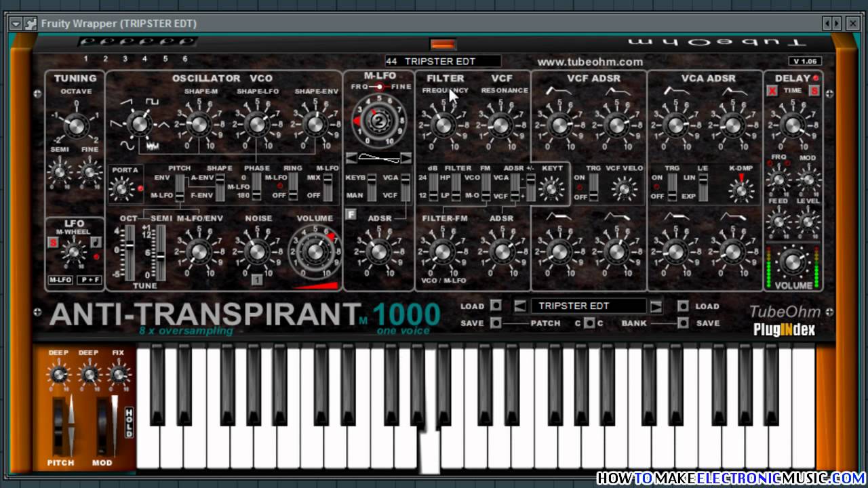868x488 pixels.
Task: Click the LFO note sync icon
Action: click(96, 242)
